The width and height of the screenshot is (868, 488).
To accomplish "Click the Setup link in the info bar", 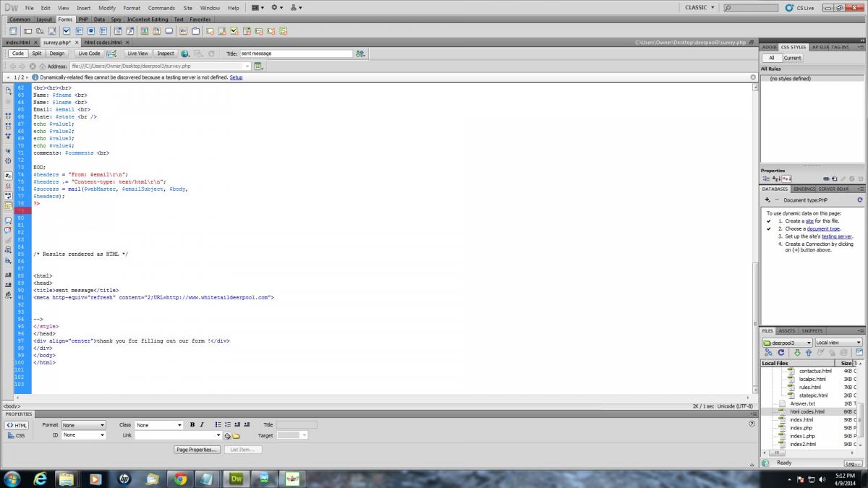I will pos(236,77).
